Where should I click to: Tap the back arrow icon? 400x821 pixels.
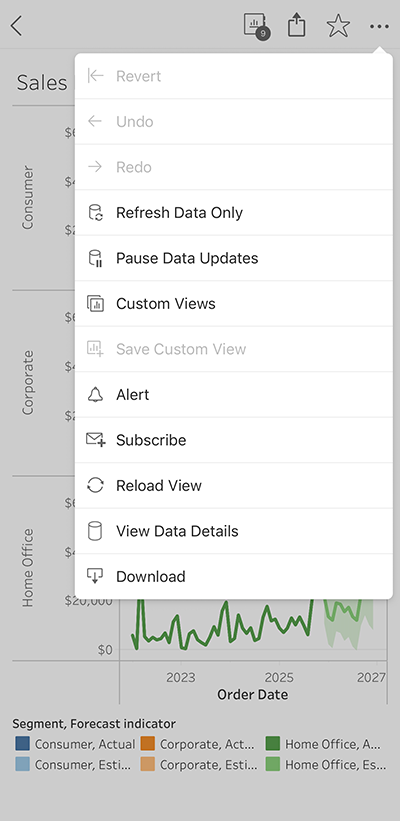pos(17,26)
